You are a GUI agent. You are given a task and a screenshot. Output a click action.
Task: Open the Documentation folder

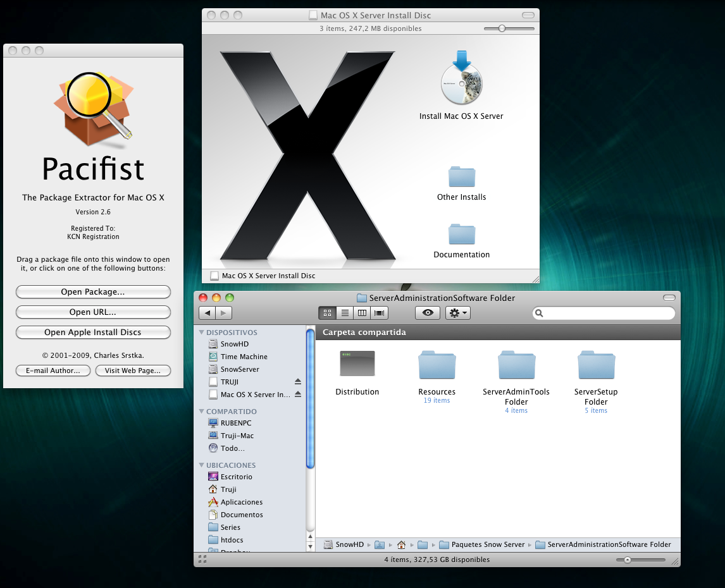(461, 235)
